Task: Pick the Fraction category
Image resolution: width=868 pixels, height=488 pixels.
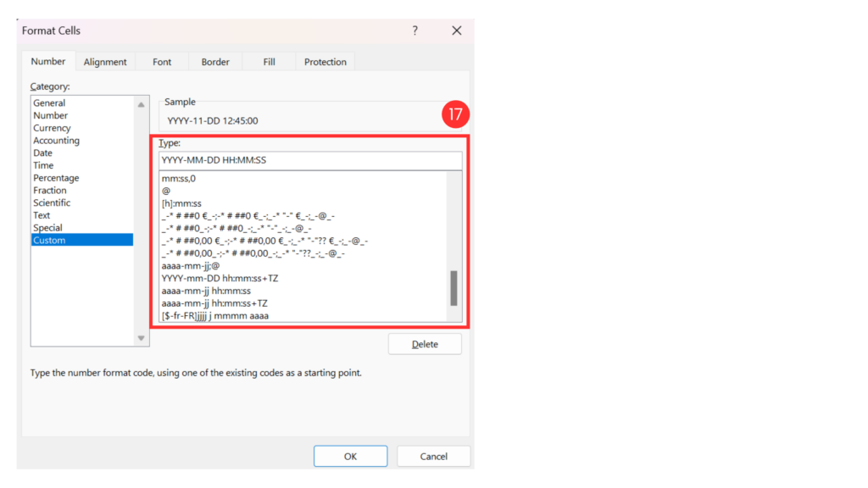Action: 82,191
